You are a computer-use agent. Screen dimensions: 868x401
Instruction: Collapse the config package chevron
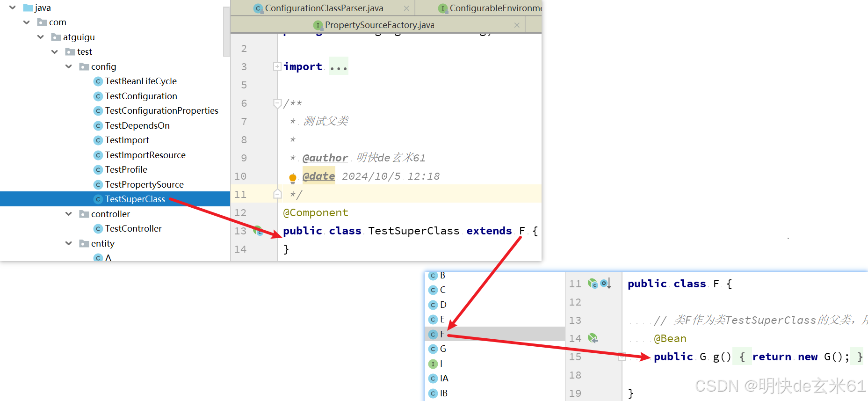69,66
